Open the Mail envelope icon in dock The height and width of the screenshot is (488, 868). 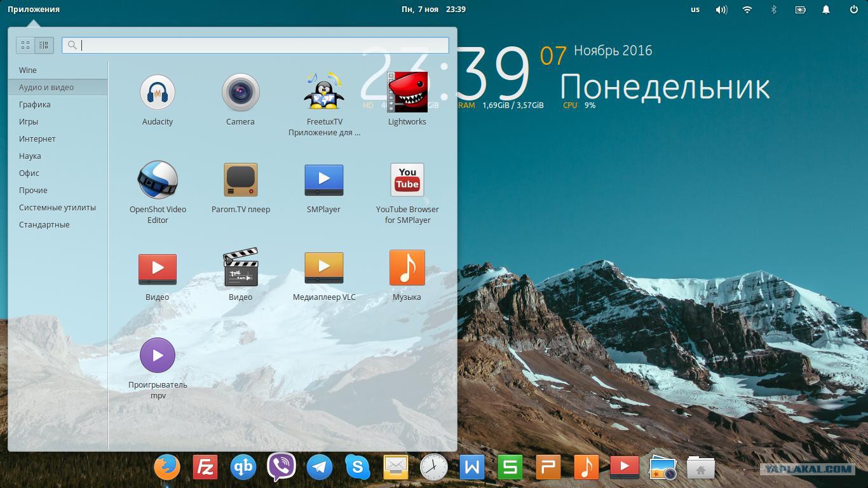pos(396,468)
